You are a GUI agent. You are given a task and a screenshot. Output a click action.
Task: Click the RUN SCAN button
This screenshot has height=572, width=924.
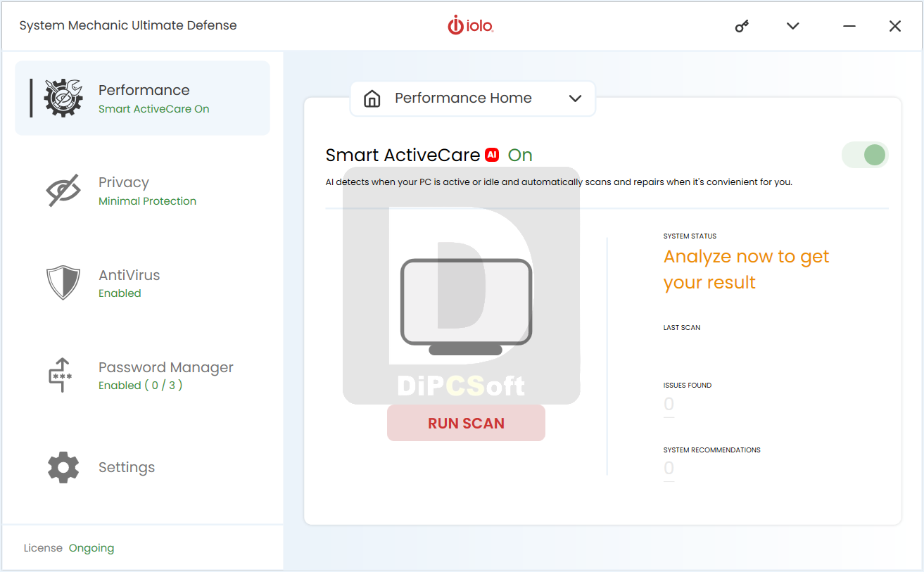coord(466,423)
